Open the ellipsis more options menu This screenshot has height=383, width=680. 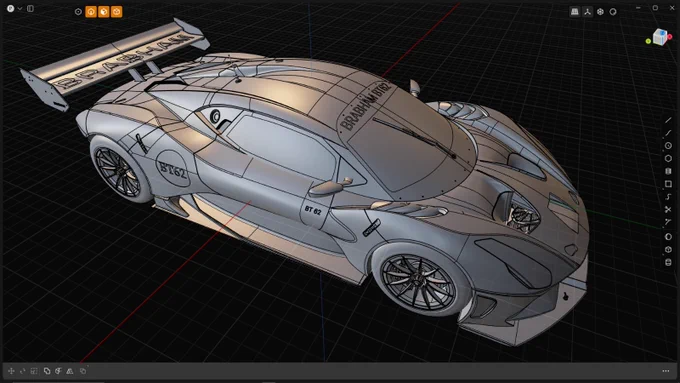(666, 371)
